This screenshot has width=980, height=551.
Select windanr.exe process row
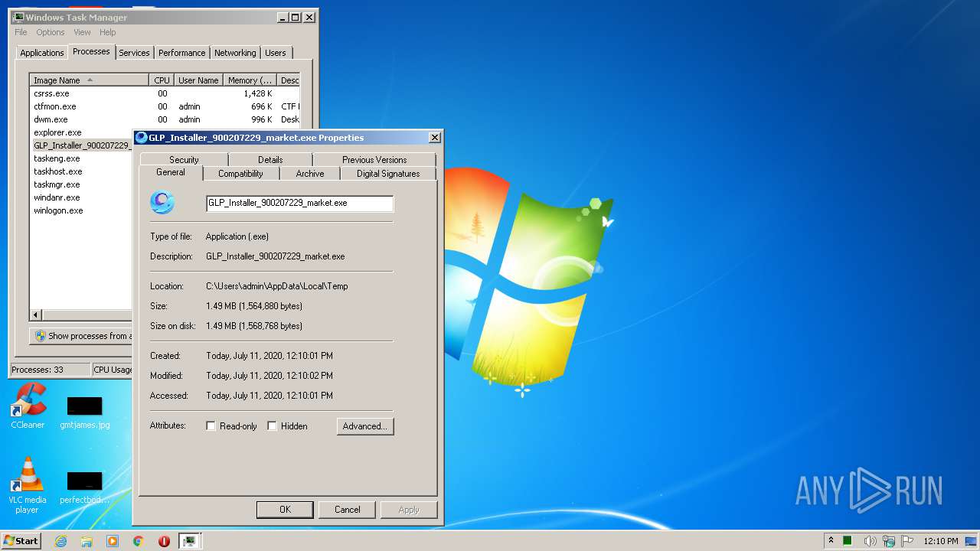coord(82,197)
